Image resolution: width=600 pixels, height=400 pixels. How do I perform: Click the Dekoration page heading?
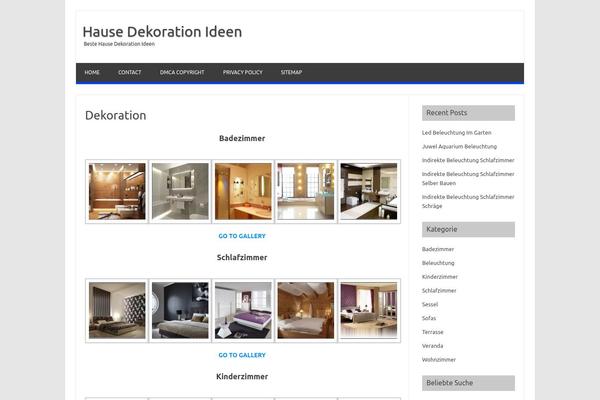pos(116,115)
